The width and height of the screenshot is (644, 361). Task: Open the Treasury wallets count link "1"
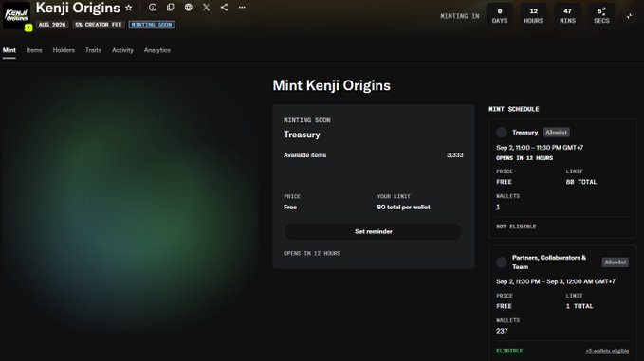point(498,207)
